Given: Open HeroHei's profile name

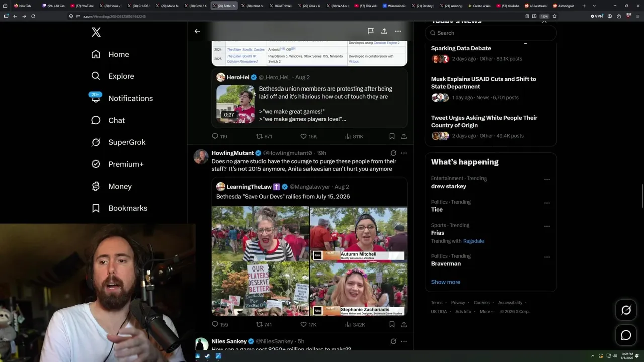Looking at the screenshot, I should tap(238, 77).
